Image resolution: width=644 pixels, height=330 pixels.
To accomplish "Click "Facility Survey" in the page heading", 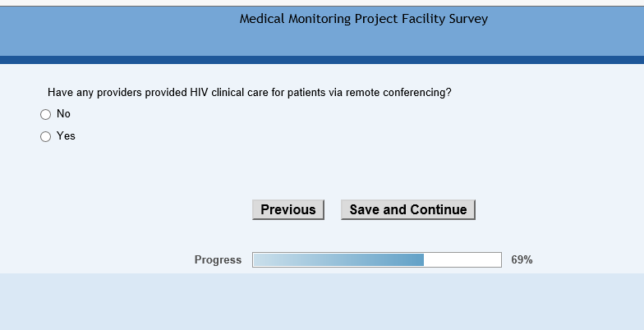I will [x=446, y=19].
